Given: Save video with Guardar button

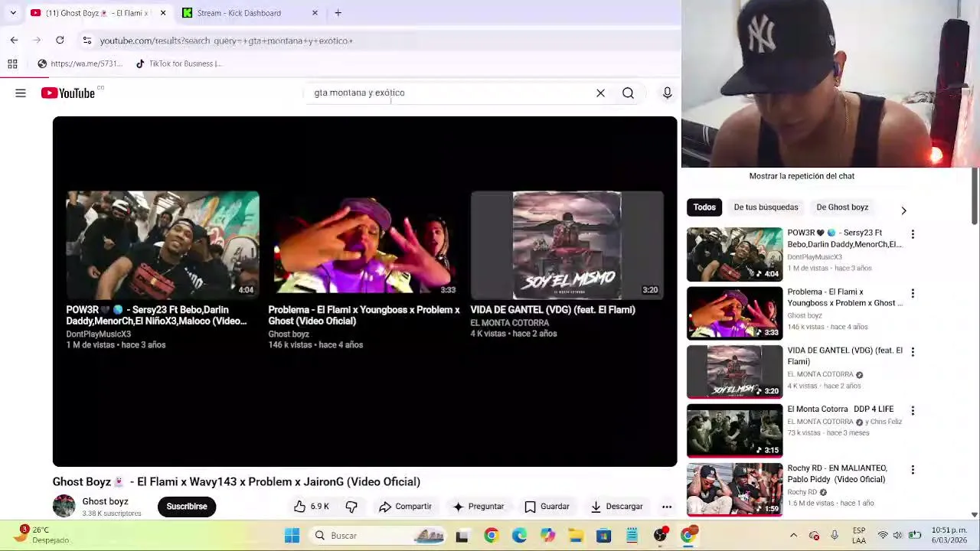Looking at the screenshot, I should [x=547, y=507].
